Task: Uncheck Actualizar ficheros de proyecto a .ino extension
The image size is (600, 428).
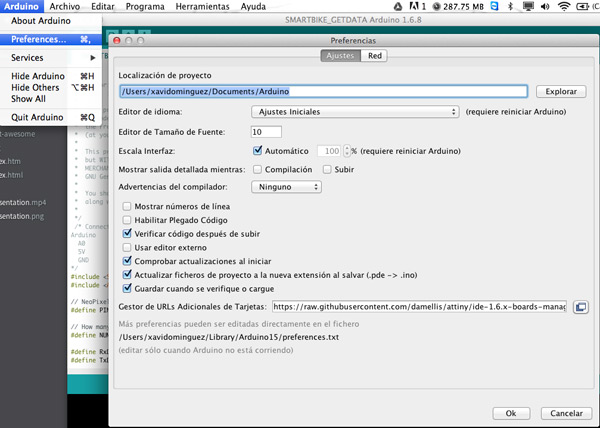Action: coord(127,275)
